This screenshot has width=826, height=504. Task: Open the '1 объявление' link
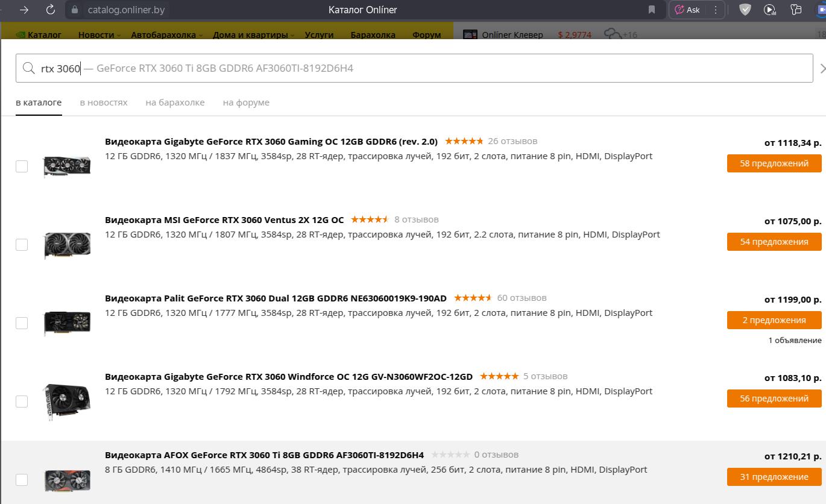click(795, 341)
